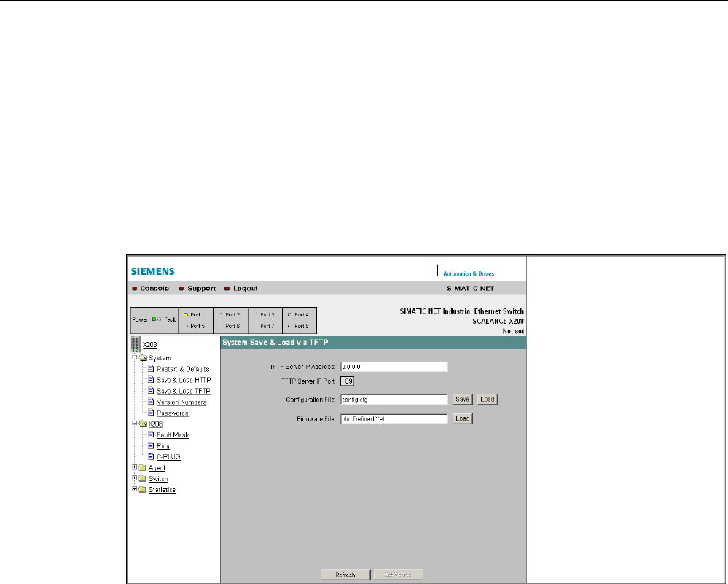Click the 'System Save & Load via TFTP' heading
Viewport: 728px width, 584px height.
(275, 343)
